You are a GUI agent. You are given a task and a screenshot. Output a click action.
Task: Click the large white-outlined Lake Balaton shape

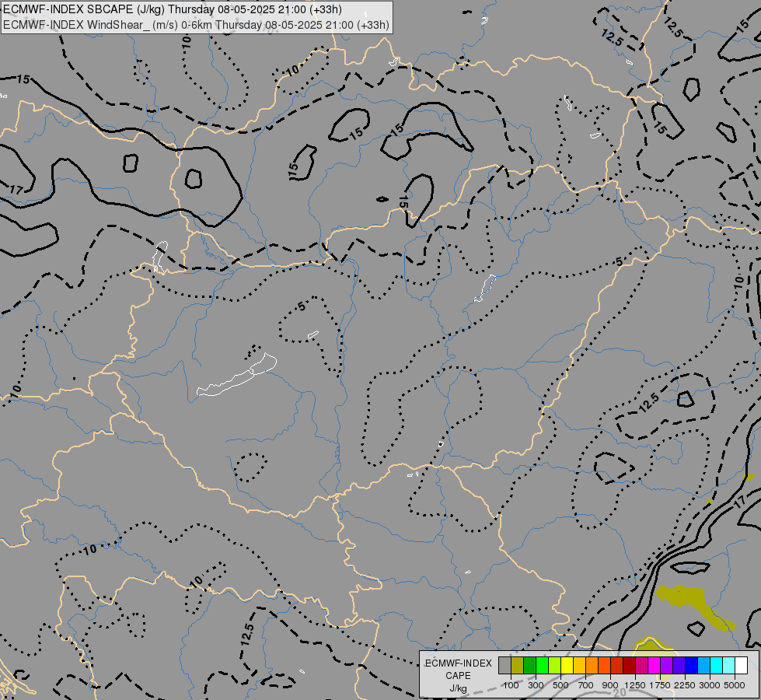click(x=236, y=376)
